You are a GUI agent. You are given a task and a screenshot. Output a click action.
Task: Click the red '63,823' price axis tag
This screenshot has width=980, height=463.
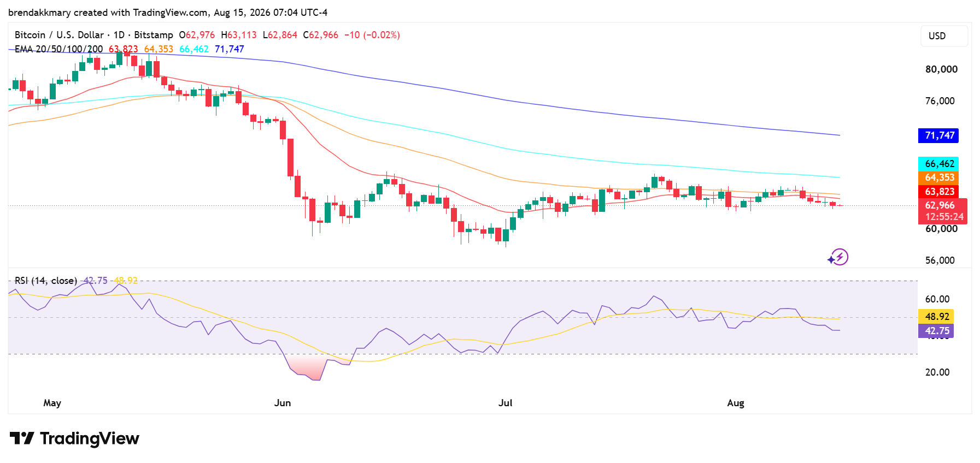pyautogui.click(x=938, y=192)
